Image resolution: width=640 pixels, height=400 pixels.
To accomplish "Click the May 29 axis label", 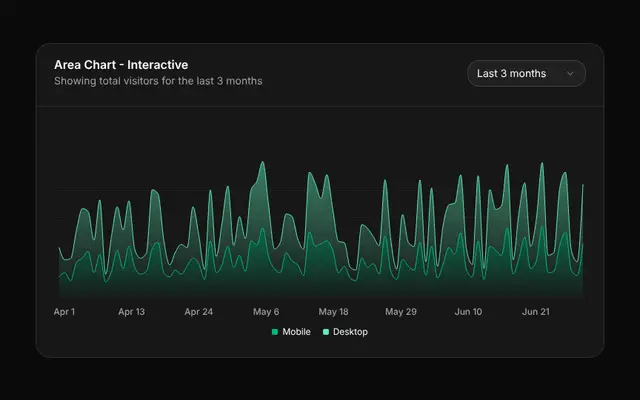I will (x=401, y=312).
